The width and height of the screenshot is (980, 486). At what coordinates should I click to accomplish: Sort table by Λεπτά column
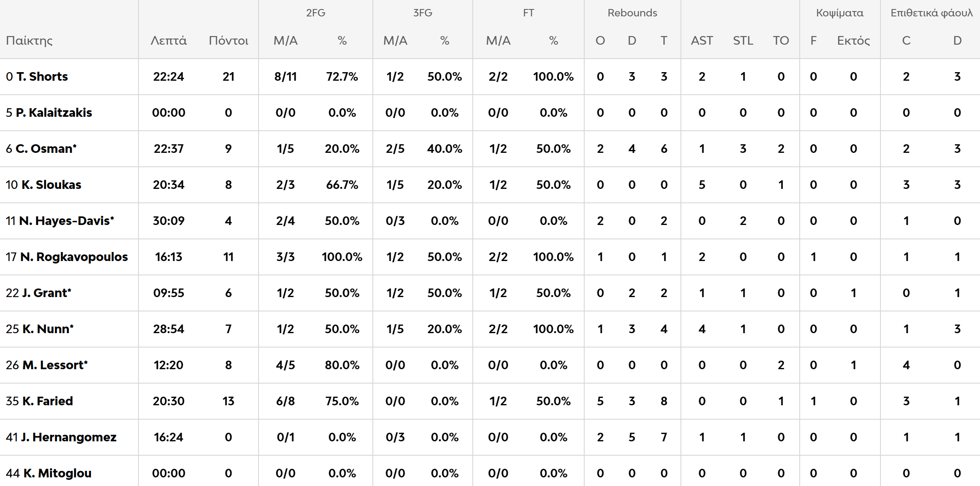(x=168, y=41)
